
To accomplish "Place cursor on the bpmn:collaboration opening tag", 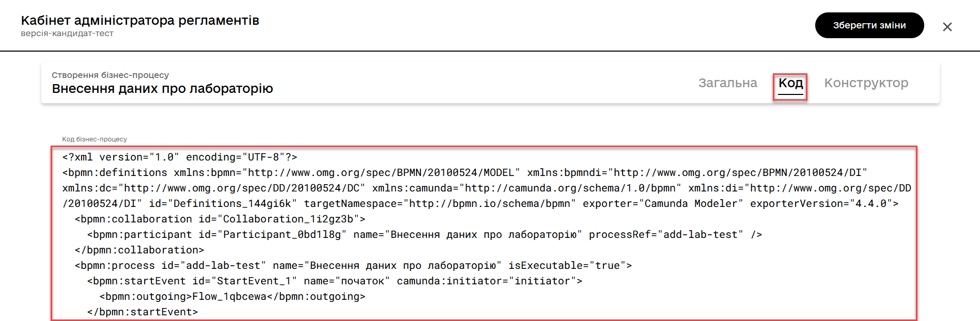I will pos(220,219).
